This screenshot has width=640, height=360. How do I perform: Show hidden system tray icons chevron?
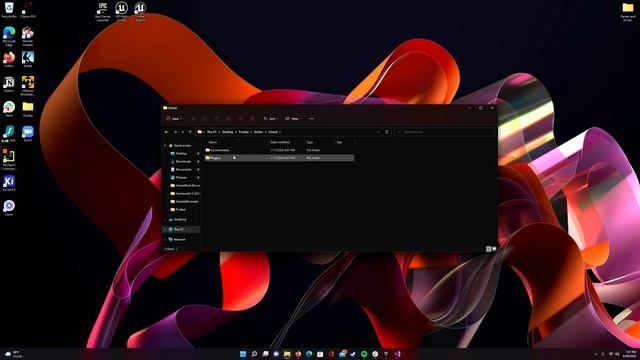(x=596, y=354)
